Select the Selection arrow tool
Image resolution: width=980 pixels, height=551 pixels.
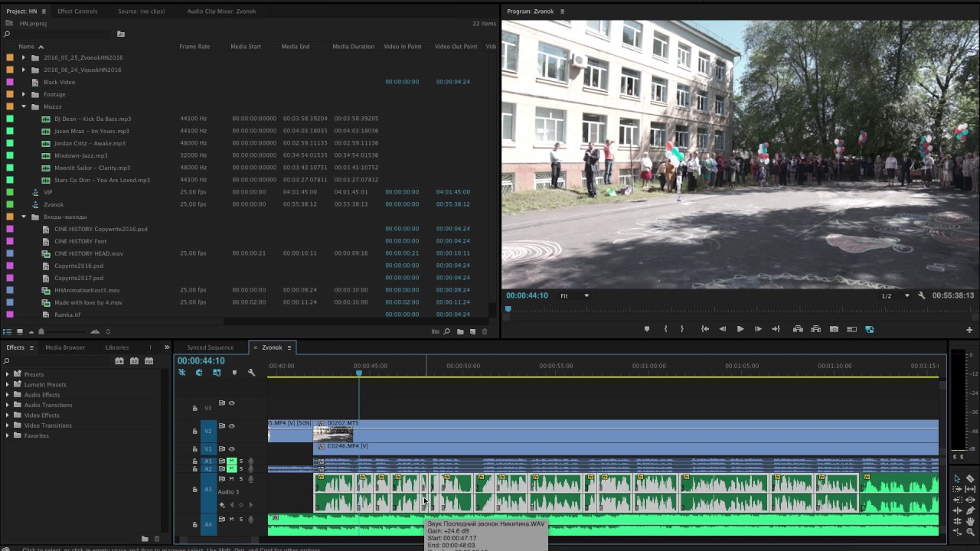[x=957, y=478]
